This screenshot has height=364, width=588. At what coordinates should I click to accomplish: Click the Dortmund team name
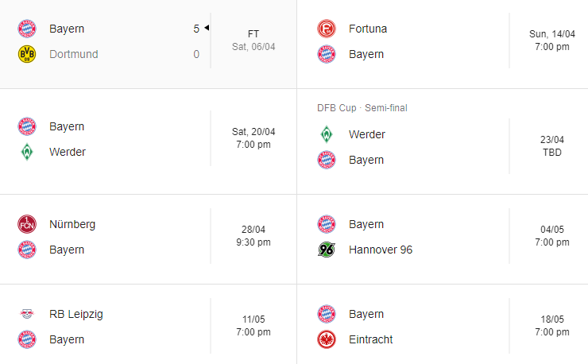click(74, 54)
